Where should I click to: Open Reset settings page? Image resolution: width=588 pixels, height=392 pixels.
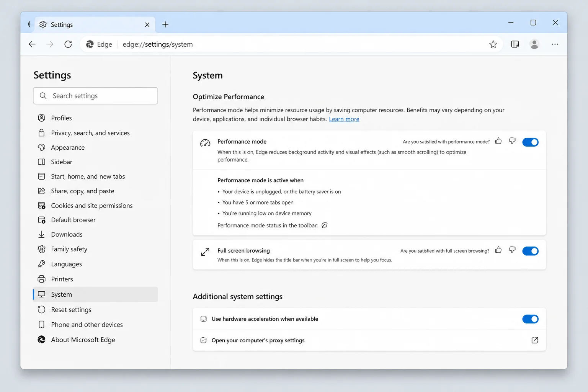pyautogui.click(x=95, y=310)
